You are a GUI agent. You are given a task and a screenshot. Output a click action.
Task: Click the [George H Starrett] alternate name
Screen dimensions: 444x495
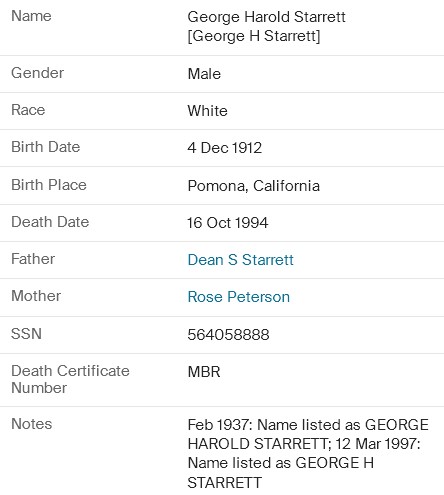pyautogui.click(x=254, y=36)
